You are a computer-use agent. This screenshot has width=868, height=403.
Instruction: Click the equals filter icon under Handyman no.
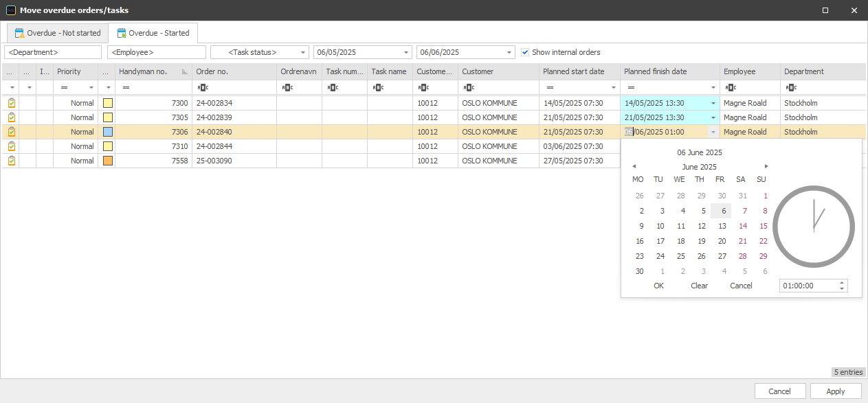click(x=126, y=88)
